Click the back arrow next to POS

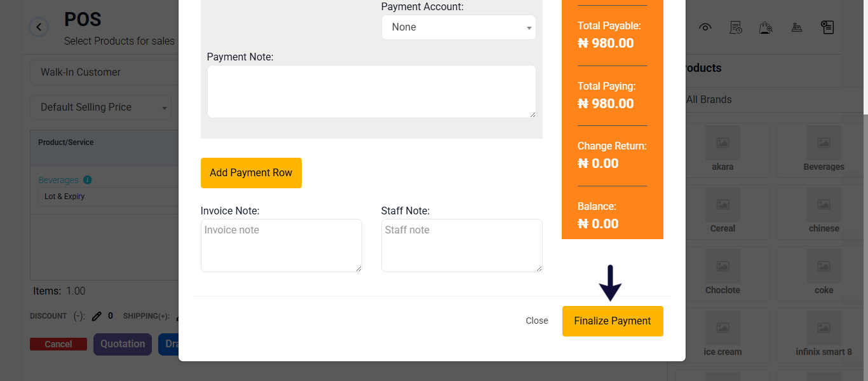(39, 27)
